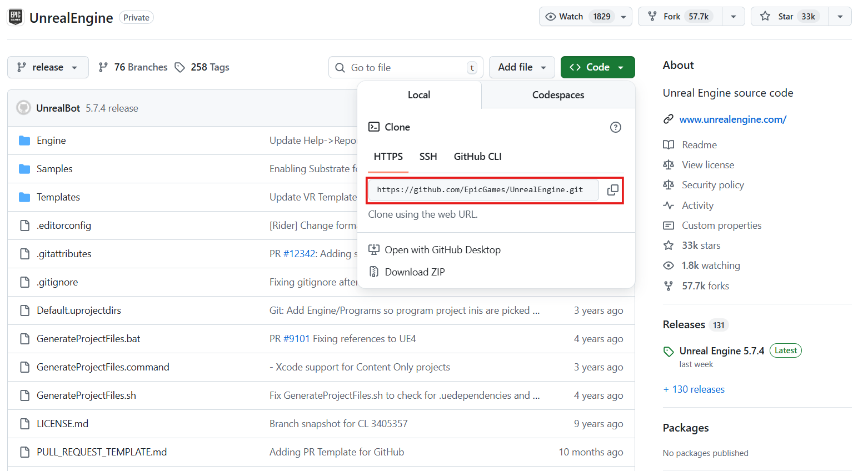Click the note icon beside Custom properties

[x=669, y=226]
